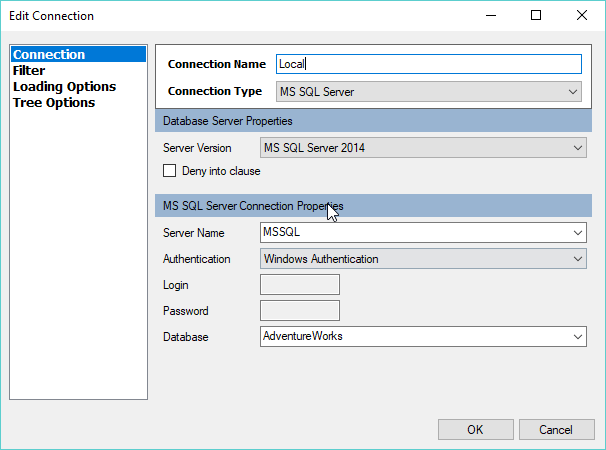Image resolution: width=606 pixels, height=450 pixels.
Task: Maximize the Edit Connection window
Action: pyautogui.click(x=536, y=15)
